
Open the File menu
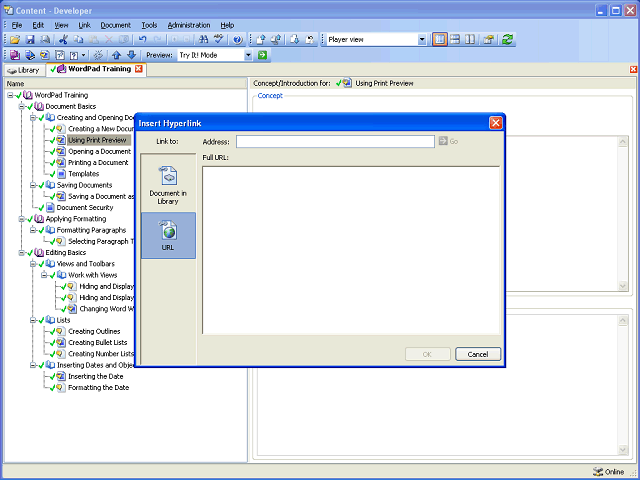(x=17, y=25)
